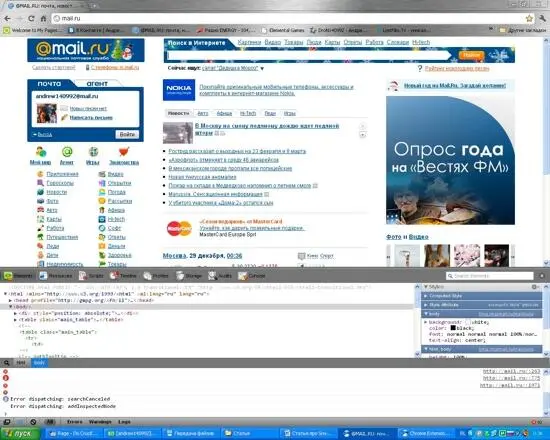Select the Агент tab

(x=97, y=84)
